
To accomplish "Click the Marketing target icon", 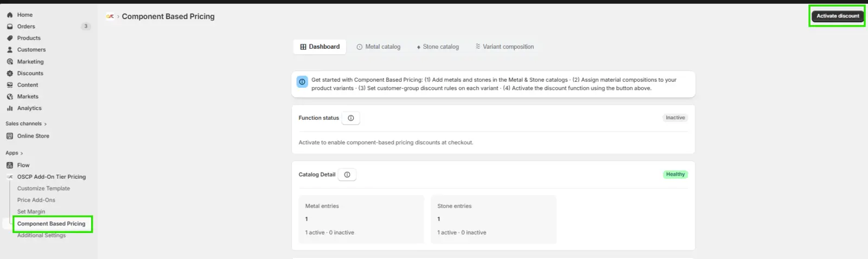I will click(10, 62).
